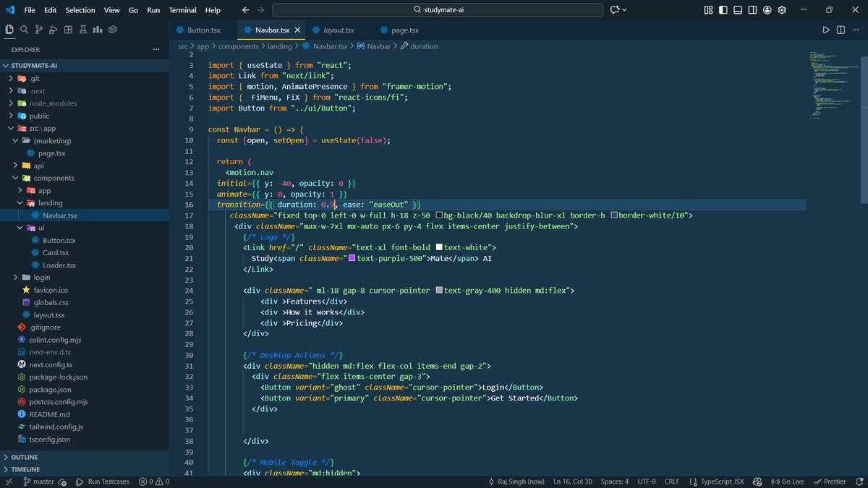Switch to the layout.tsx tab
The image size is (868, 488).
[x=339, y=30]
